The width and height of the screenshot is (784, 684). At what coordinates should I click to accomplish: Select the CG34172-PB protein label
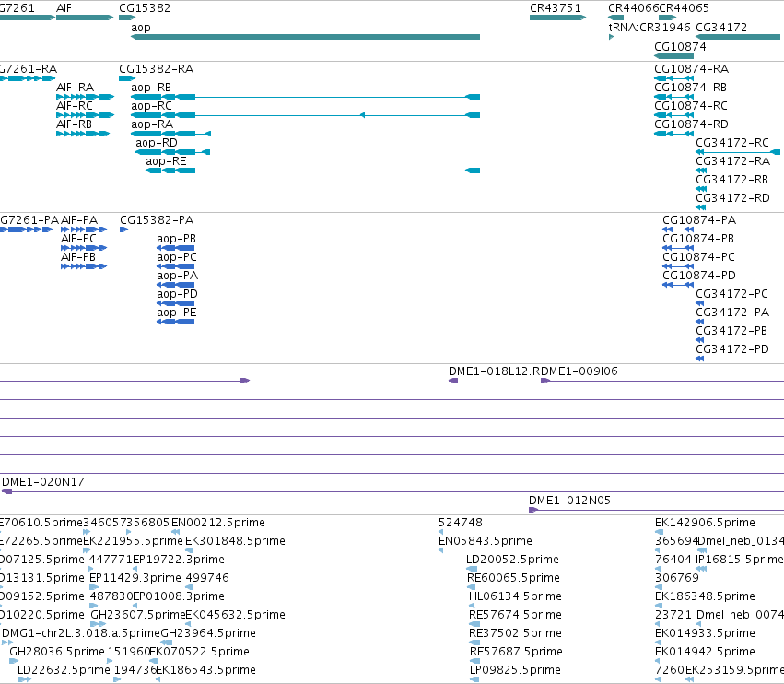coord(731,332)
